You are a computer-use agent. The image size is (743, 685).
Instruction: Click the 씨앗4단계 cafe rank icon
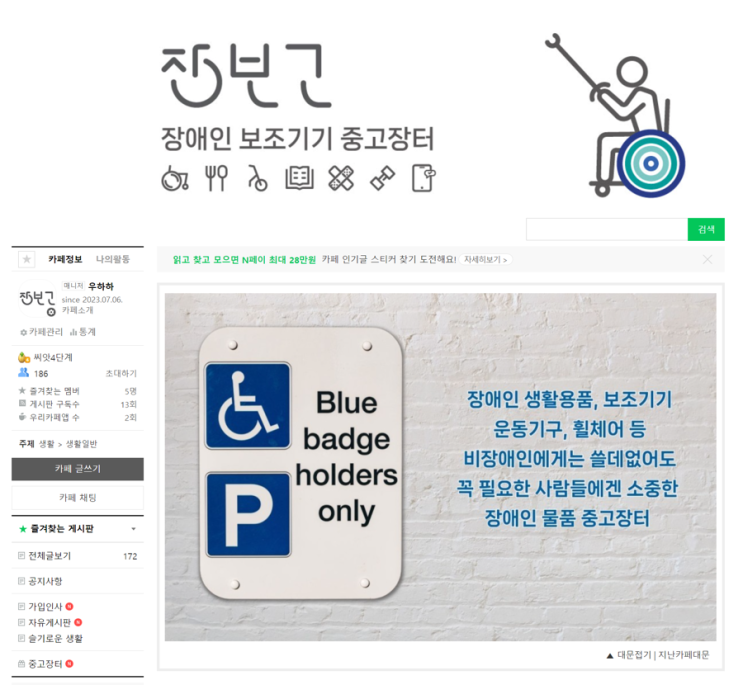tap(24, 358)
